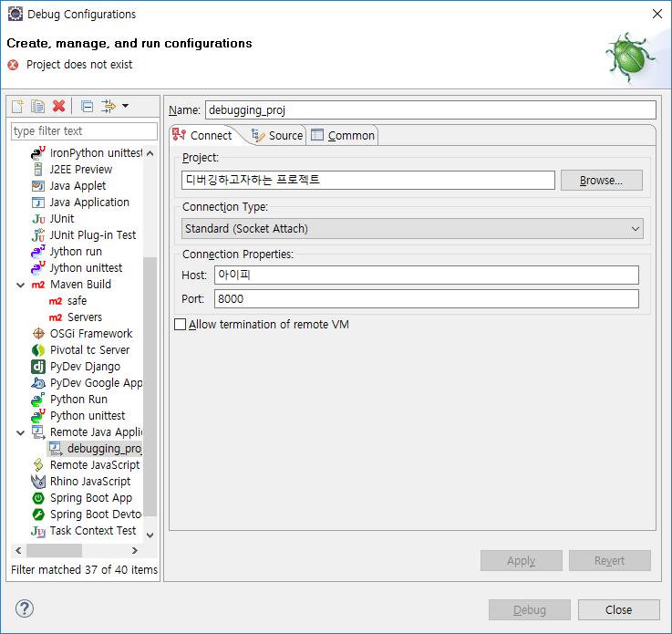Viewport: 672px width, 634px height.
Task: Close the Debug Configurations dialog with X
Action: pyautogui.click(x=657, y=15)
